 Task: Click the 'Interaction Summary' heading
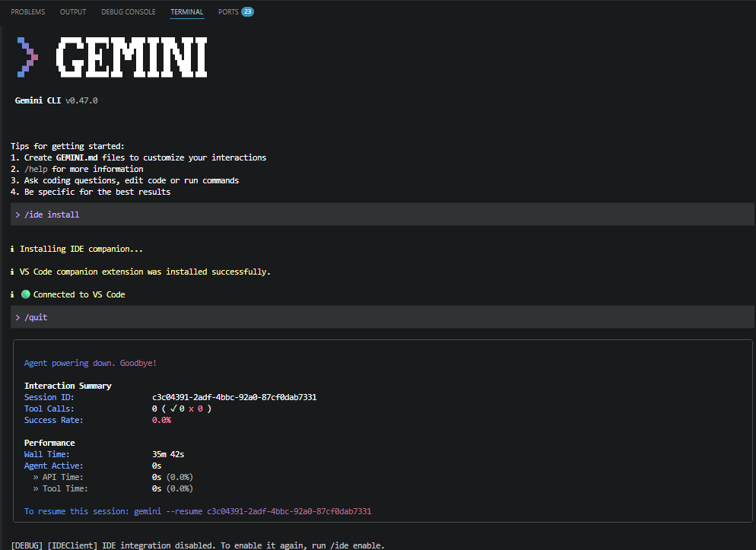point(68,386)
